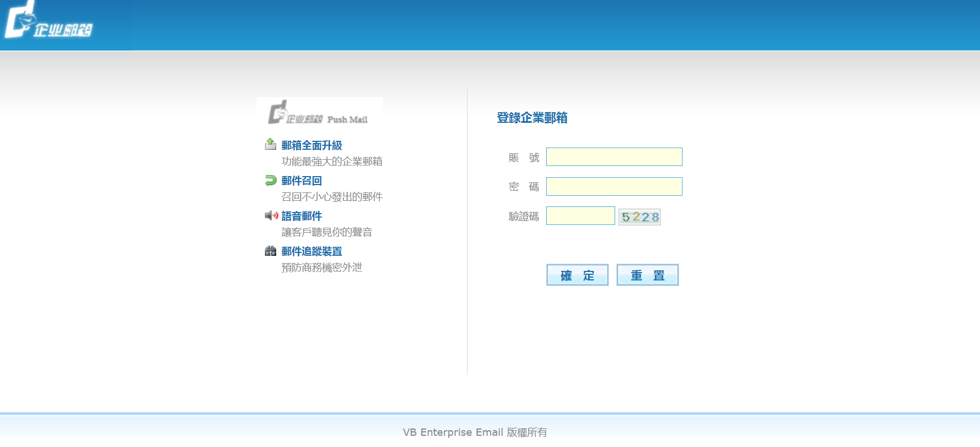Click text 讓客戶聽見你的聲音
This screenshot has height=447, width=980.
tap(327, 232)
